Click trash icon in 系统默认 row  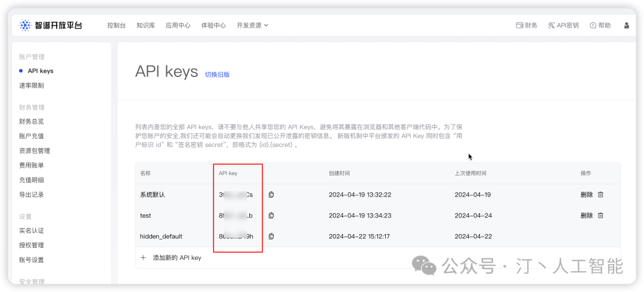tap(600, 195)
